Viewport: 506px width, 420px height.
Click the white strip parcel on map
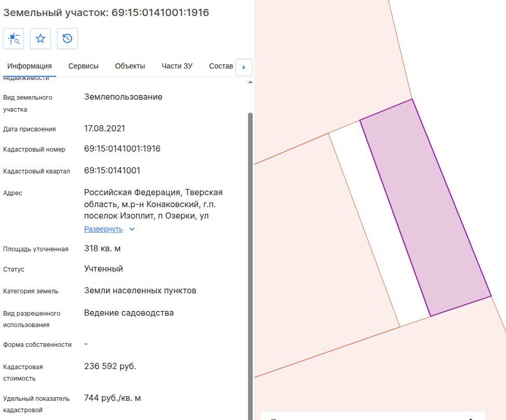(x=379, y=223)
